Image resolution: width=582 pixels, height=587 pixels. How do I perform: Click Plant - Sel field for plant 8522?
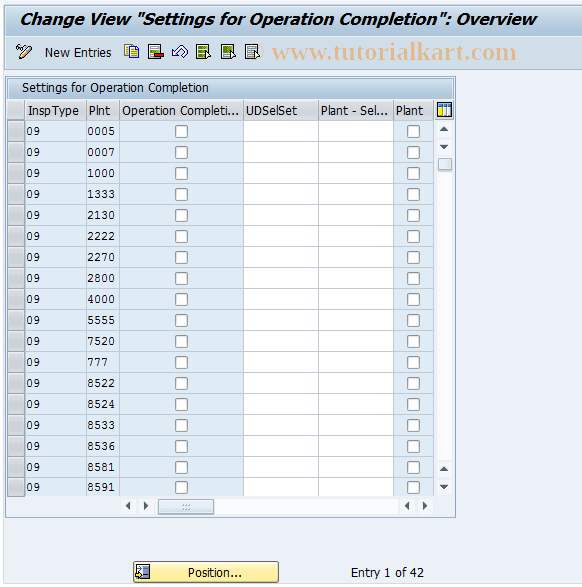[x=356, y=383]
